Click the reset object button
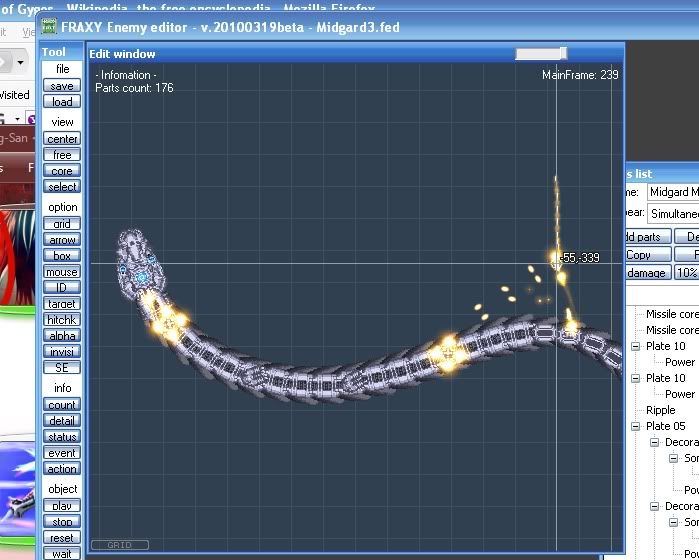Image resolution: width=699 pixels, height=560 pixels. click(x=62, y=538)
